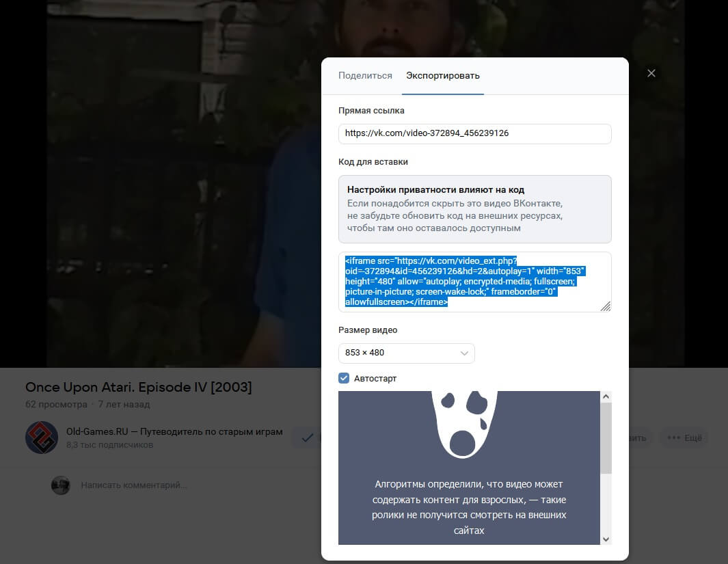
Task: Click the Размер видео label
Action: [368, 330]
